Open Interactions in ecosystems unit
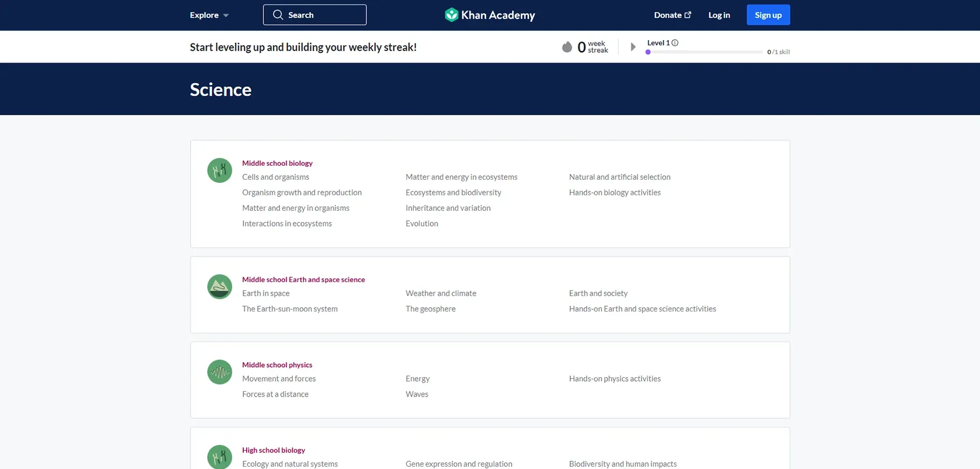 287,224
